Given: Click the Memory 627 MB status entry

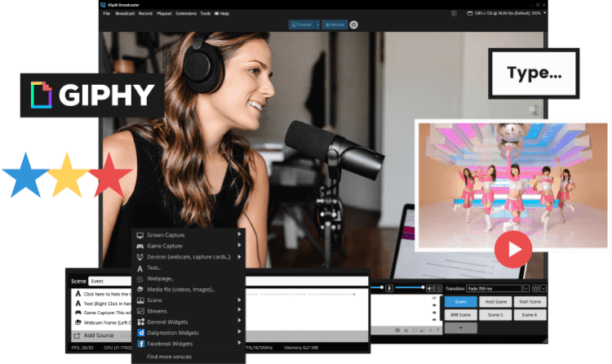Looking at the screenshot, I should coord(301,348).
